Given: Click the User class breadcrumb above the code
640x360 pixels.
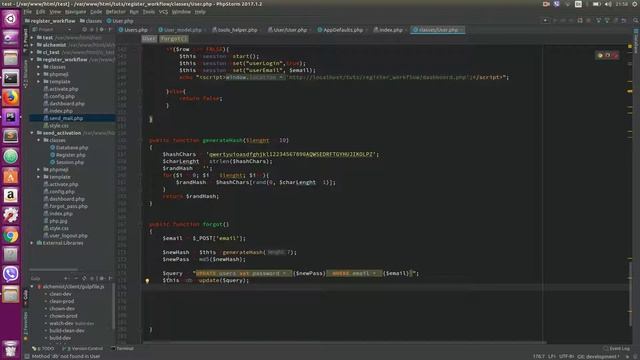Looking at the screenshot, I should [149, 39].
